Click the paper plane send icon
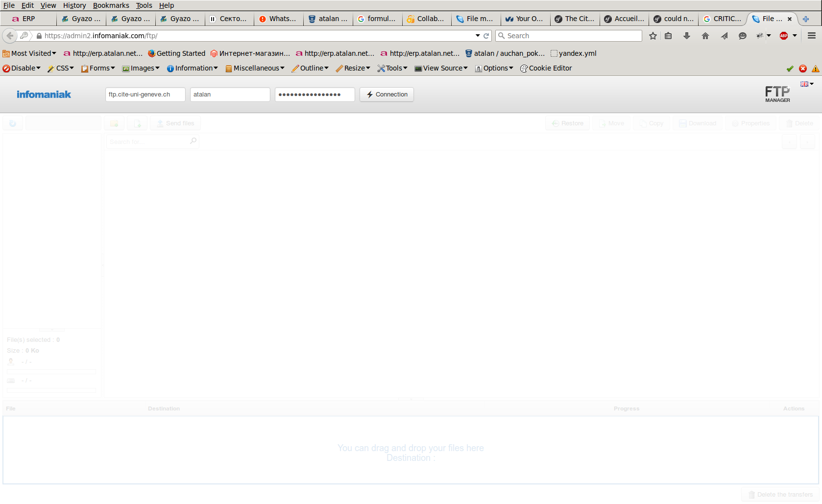The width and height of the screenshot is (822, 504). point(724,36)
